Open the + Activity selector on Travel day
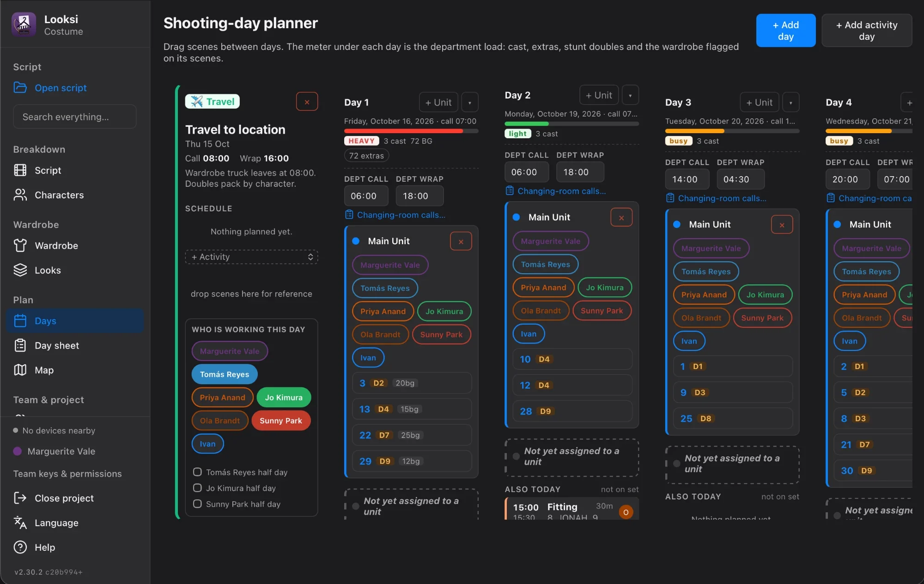Image resolution: width=924 pixels, height=584 pixels. point(251,257)
